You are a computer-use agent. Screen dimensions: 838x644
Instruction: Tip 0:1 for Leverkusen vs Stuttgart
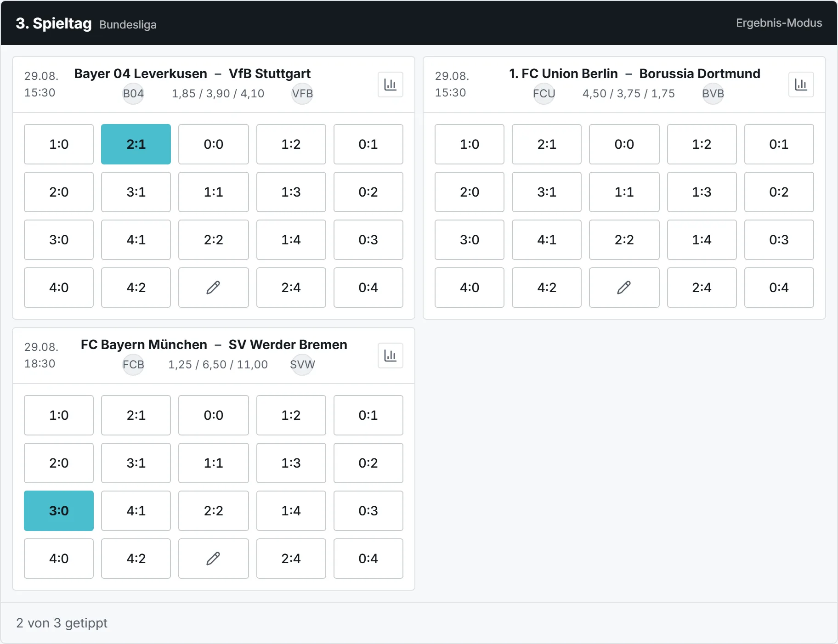pyautogui.click(x=368, y=144)
